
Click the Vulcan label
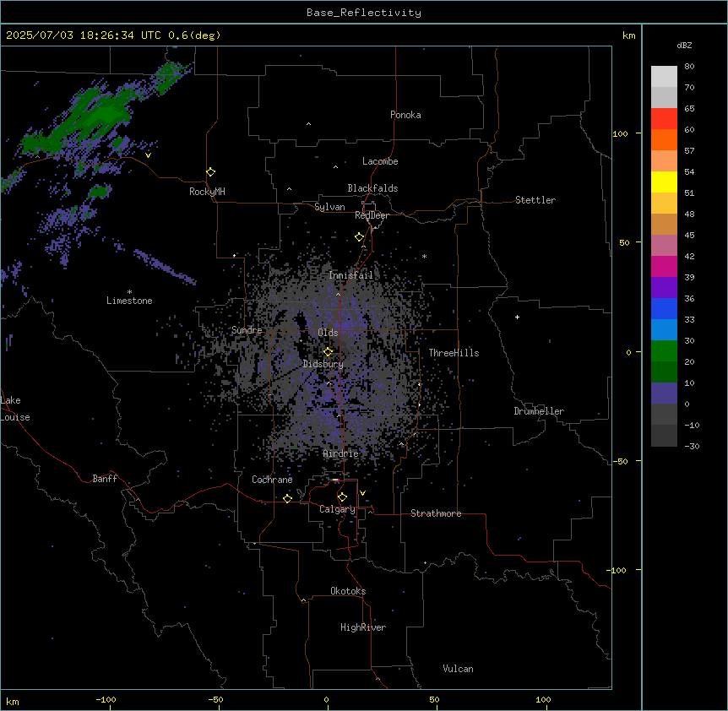[458, 669]
